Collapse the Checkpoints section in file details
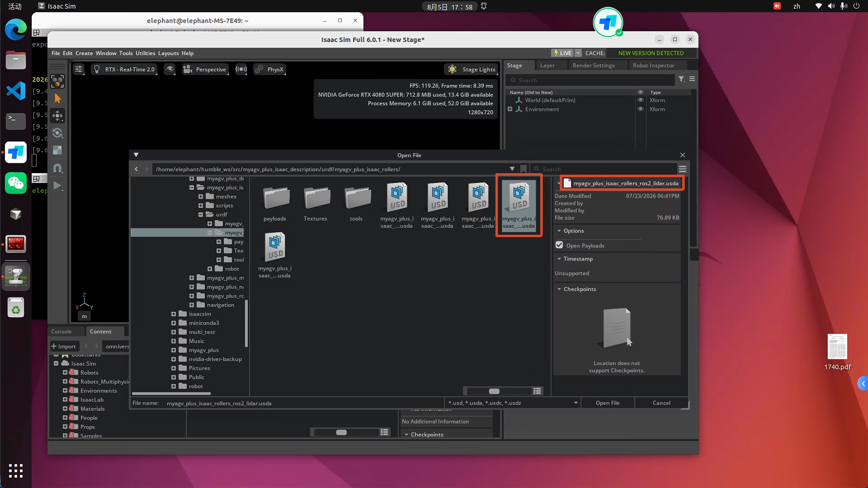 pos(559,289)
